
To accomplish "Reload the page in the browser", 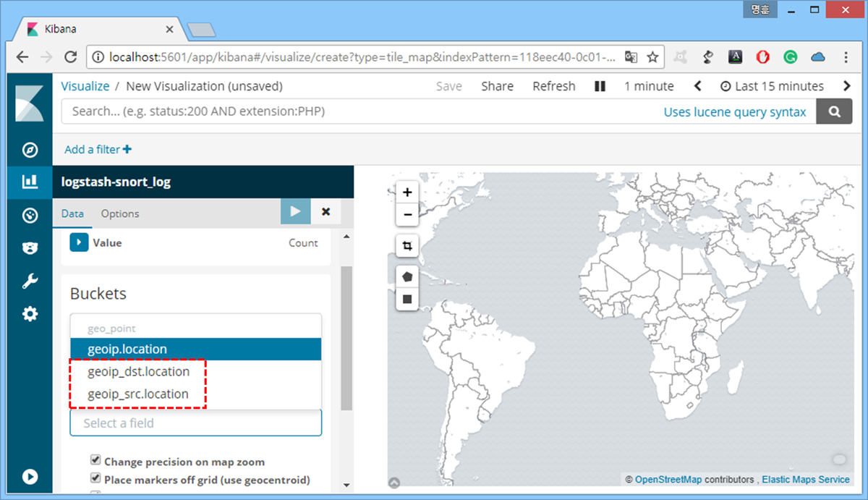I will 70,56.
